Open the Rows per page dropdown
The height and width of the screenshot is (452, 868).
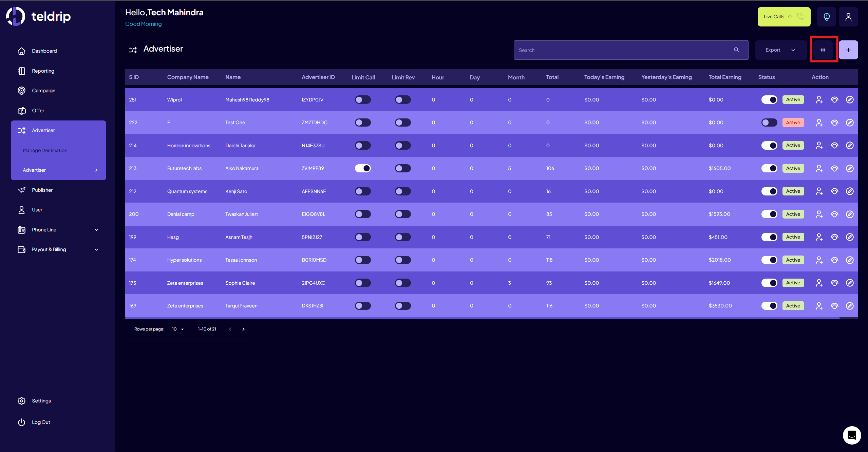click(x=177, y=329)
